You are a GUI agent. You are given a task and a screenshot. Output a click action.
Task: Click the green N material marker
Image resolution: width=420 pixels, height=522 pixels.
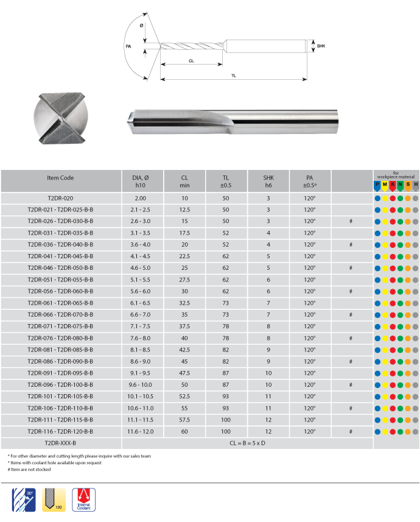point(401,185)
